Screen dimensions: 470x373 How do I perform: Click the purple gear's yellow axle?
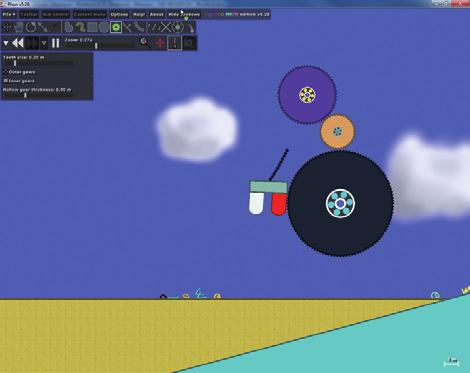point(307,95)
